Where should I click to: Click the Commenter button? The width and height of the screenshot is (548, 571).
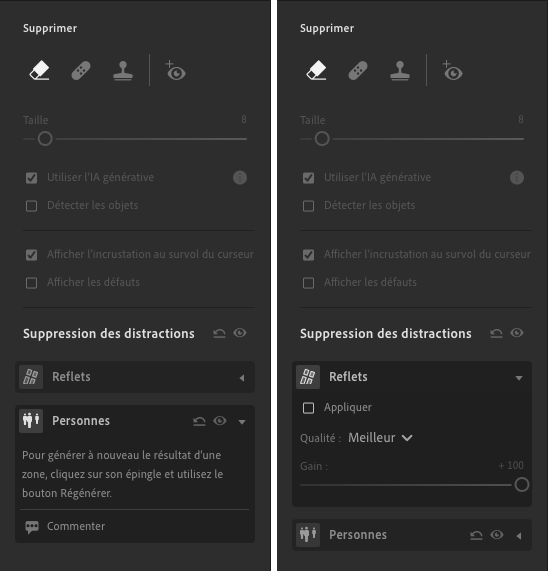[65, 527]
